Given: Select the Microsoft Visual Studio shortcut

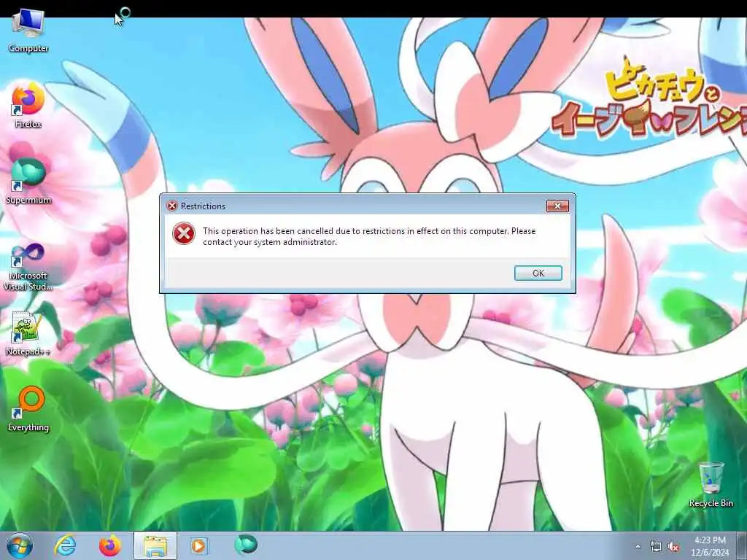Looking at the screenshot, I should (x=28, y=267).
